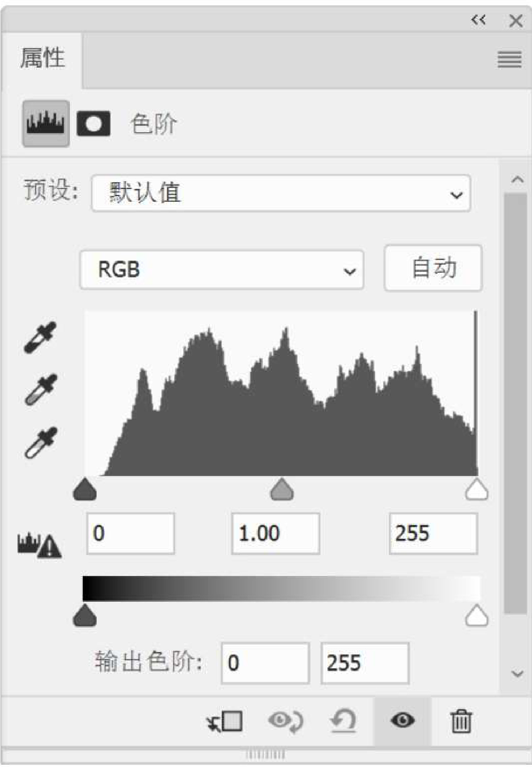Open the 预设 preset dropdown
The width and height of the screenshot is (532, 767).
coord(281,193)
